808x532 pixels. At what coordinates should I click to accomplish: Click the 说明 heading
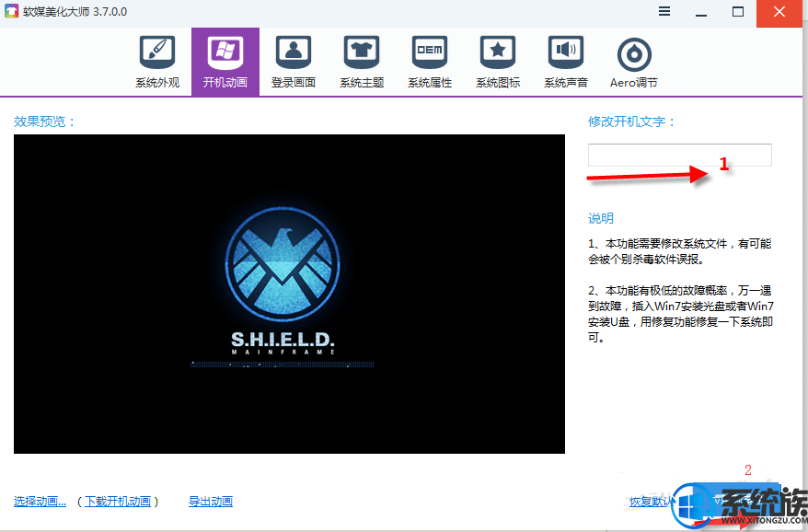pyautogui.click(x=601, y=218)
